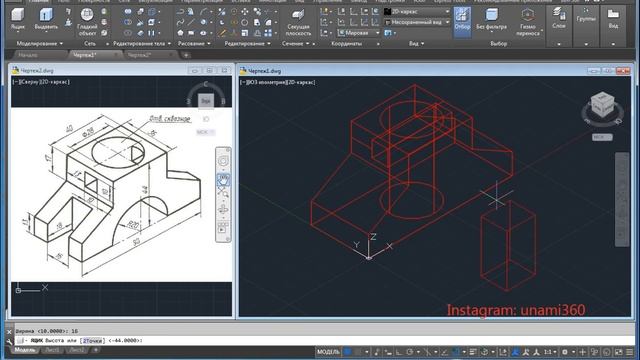Switch to the Лист1 layout tab
Viewport: 640px width, 360px height.
tap(52, 350)
